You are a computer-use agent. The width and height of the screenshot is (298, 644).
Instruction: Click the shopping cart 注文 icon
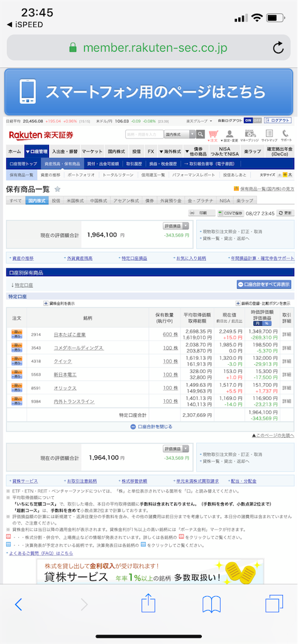click(212, 136)
